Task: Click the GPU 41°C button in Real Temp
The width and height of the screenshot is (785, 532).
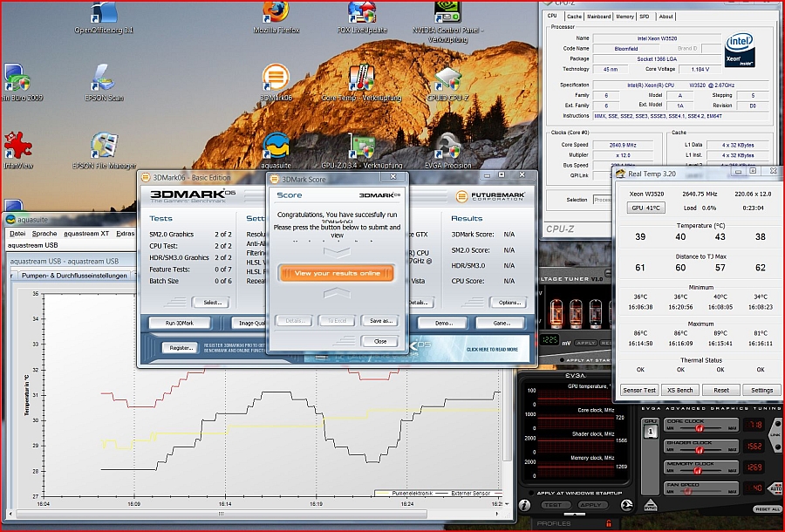Action: pyautogui.click(x=645, y=208)
